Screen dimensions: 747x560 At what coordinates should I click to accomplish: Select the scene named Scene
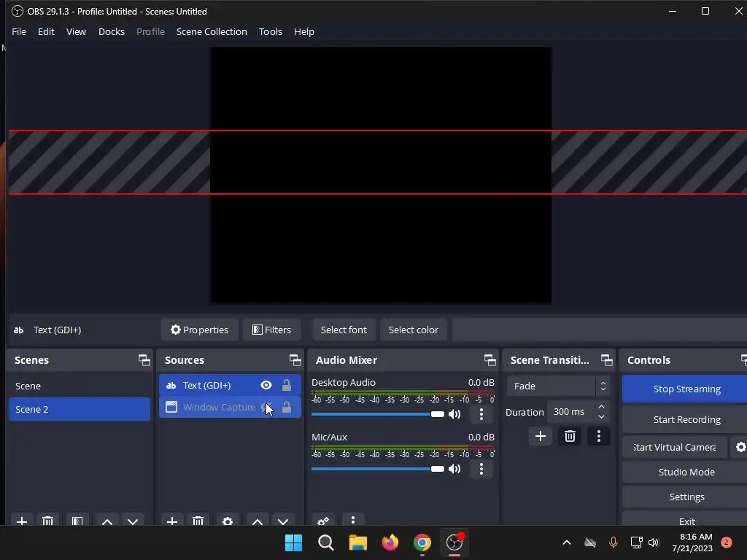click(80, 386)
